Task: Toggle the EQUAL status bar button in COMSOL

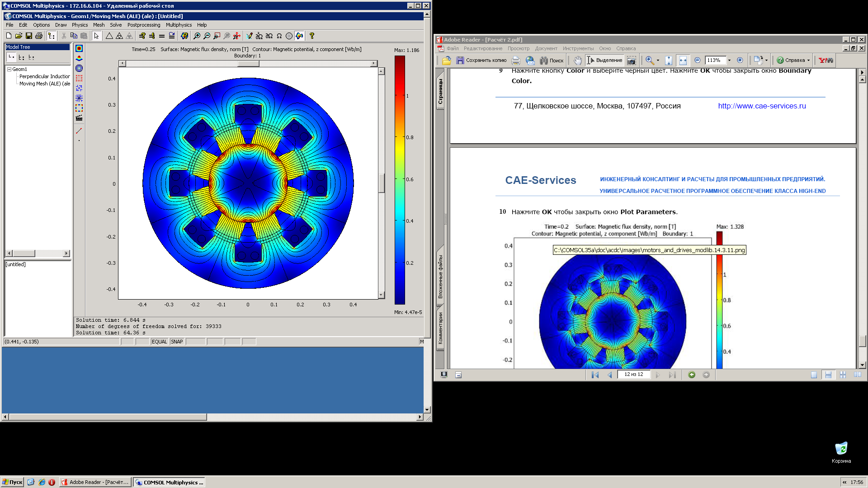Action: [x=159, y=342]
